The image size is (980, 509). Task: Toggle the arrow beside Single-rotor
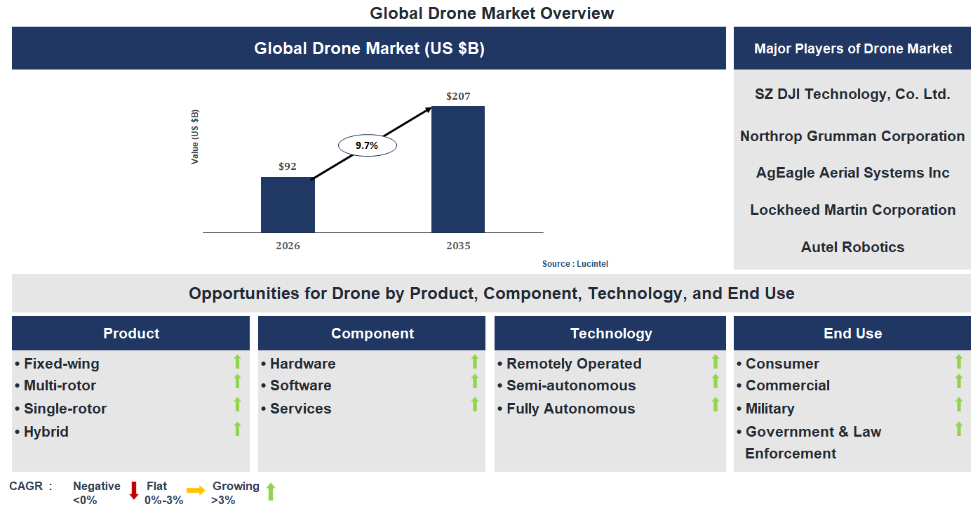[239, 405]
